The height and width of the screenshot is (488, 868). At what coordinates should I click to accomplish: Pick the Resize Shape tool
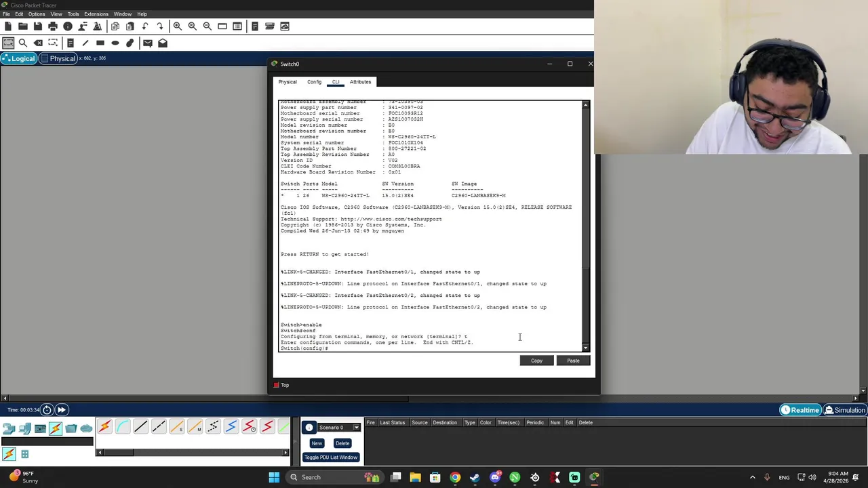53,43
